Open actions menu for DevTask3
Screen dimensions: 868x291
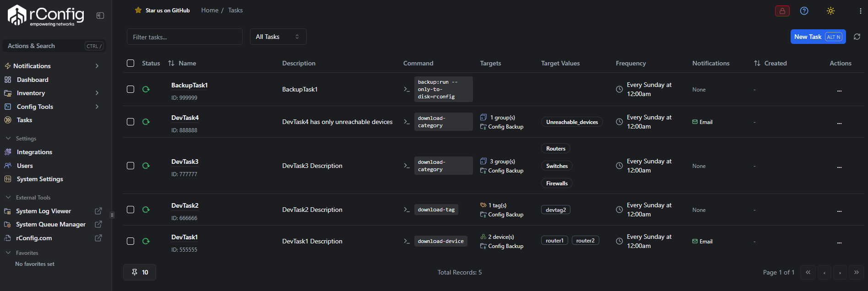pos(839,166)
